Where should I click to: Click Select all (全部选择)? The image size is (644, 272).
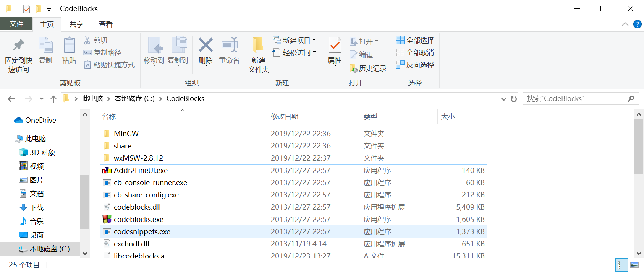click(415, 40)
